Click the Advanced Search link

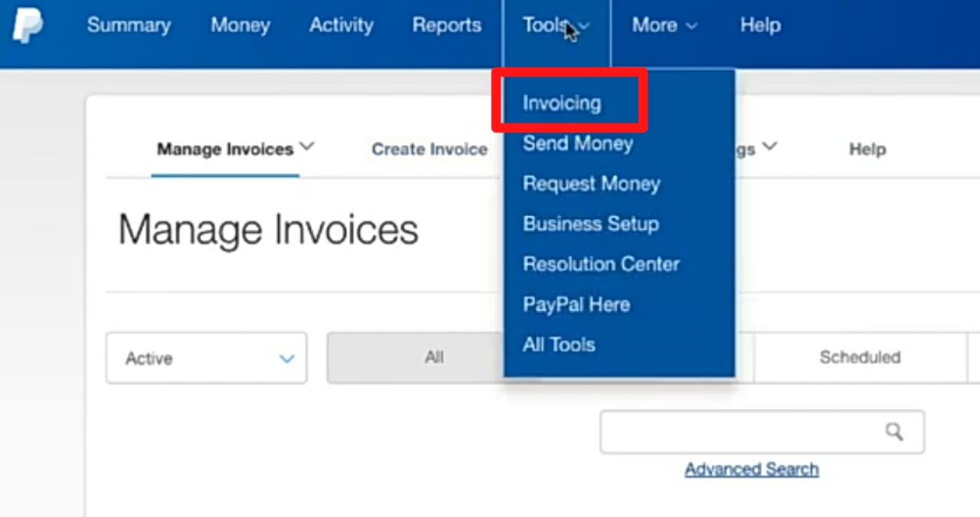751,469
